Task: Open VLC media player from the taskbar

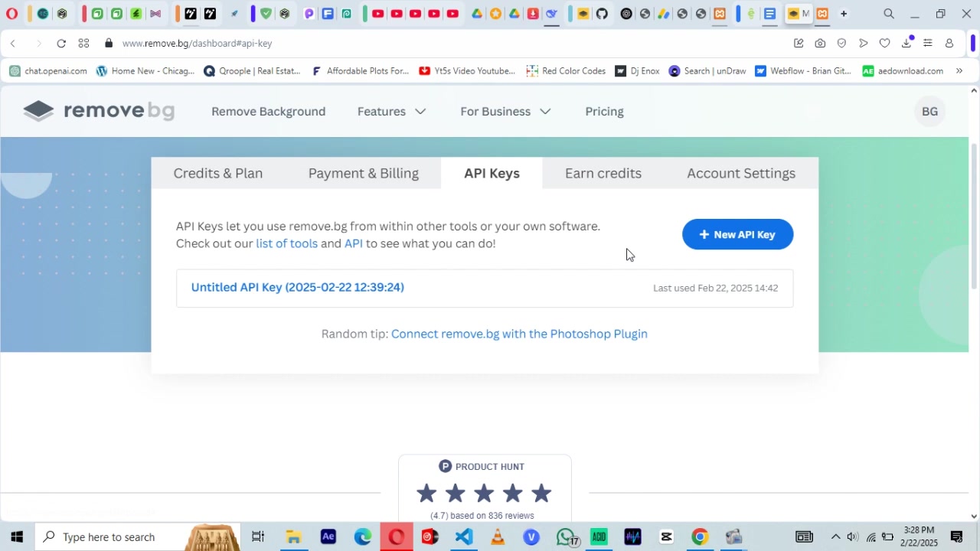Action: (x=498, y=536)
